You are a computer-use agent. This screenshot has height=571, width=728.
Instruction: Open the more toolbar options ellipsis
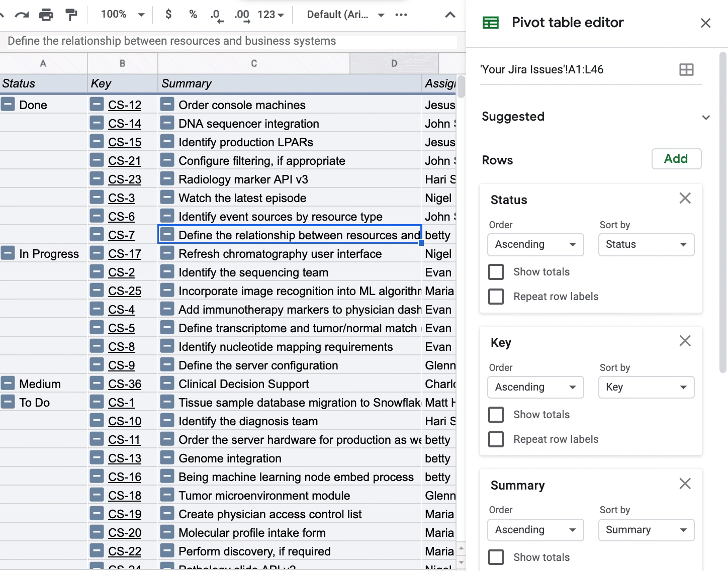point(401,15)
